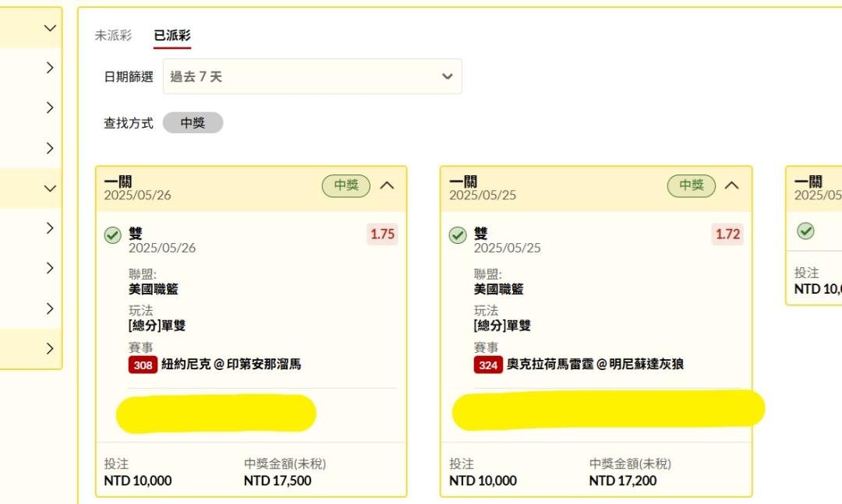Screen dimensions: 842x504
Task: Open the third sidebar row's right chevron
Action: pos(50,107)
